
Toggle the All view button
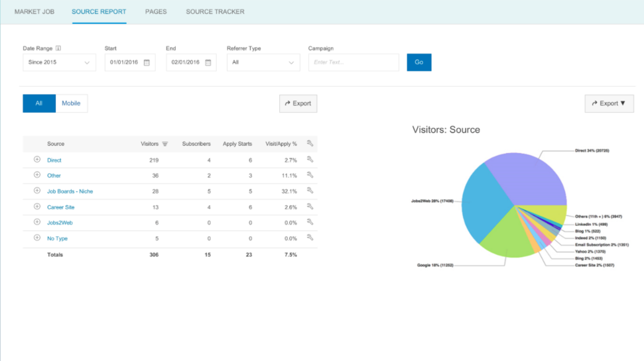point(39,103)
